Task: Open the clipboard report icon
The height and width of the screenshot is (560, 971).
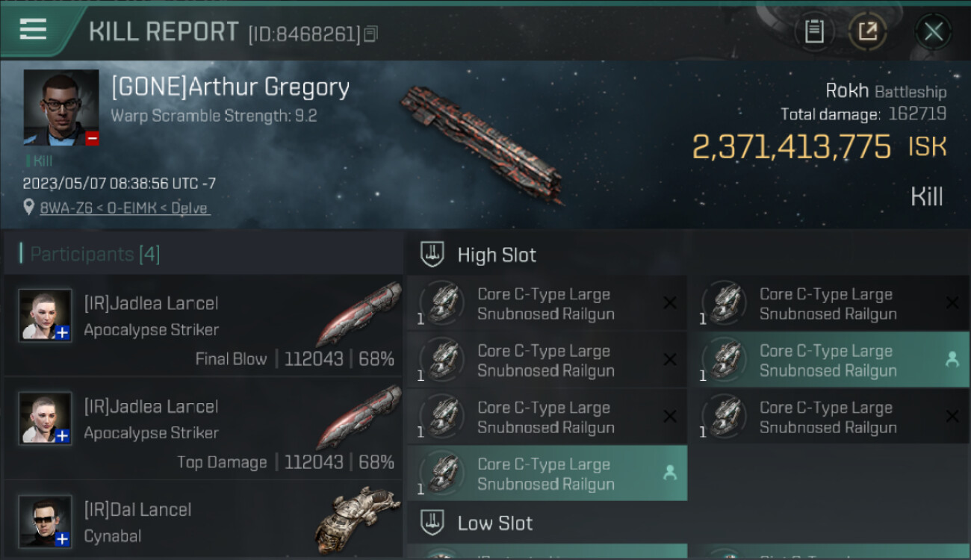Action: pyautogui.click(x=814, y=31)
